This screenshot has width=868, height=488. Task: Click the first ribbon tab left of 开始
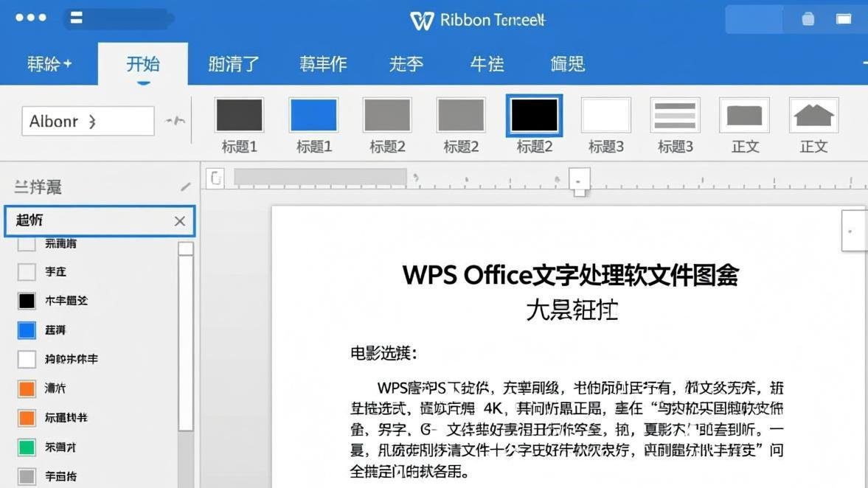click(x=49, y=64)
